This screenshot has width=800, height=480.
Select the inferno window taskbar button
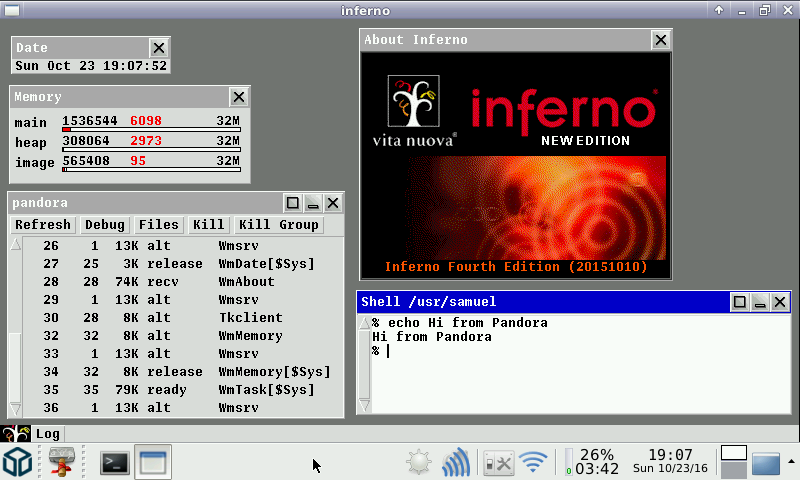[153, 462]
